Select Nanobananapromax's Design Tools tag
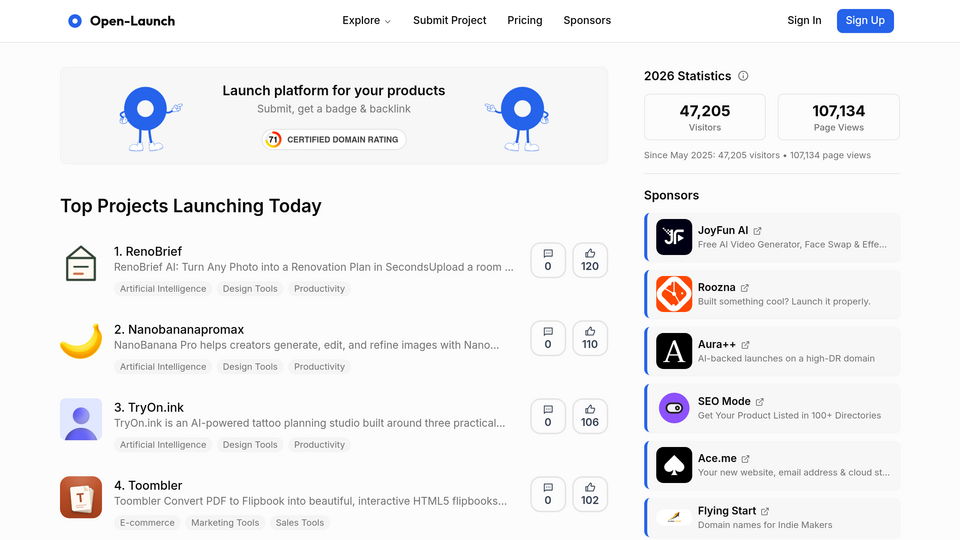 pos(250,367)
